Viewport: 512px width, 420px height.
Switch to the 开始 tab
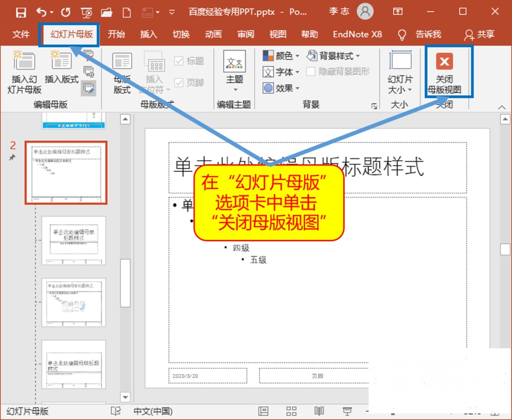point(117,34)
